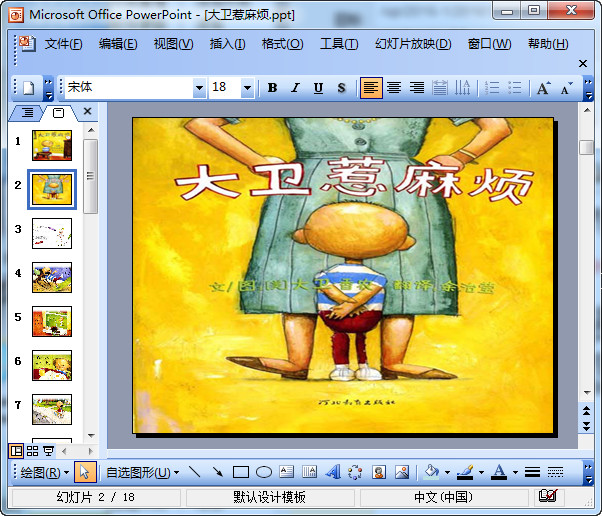Select the Oval tool
Screen dimensions: 602x516
tap(264, 472)
